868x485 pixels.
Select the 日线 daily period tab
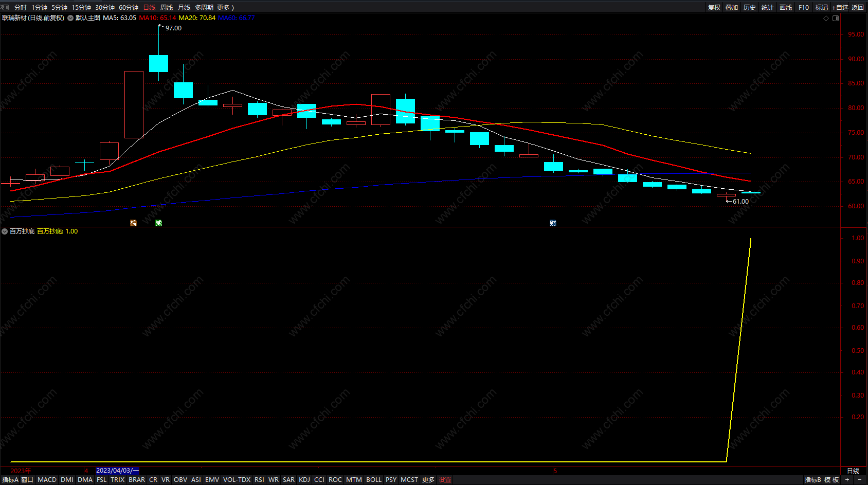click(x=149, y=7)
